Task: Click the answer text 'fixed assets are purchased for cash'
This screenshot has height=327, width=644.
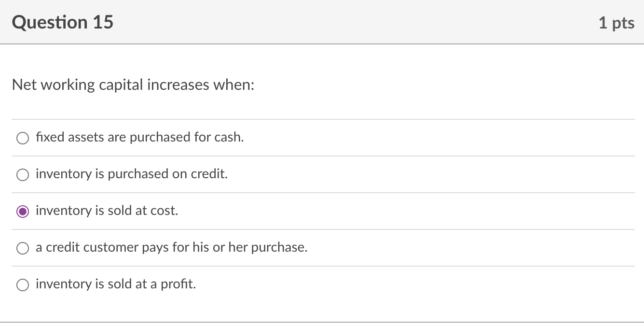Action: pyautogui.click(x=139, y=137)
